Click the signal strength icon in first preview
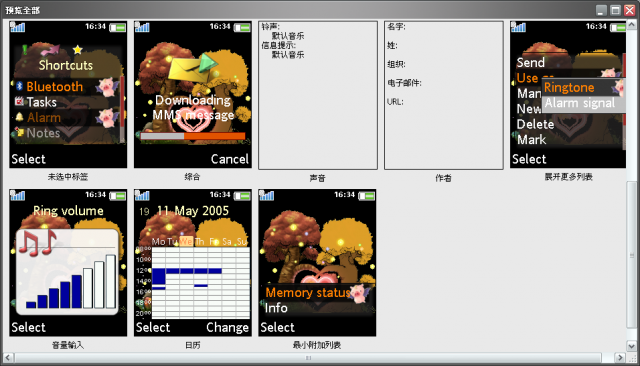Screen dimensions: 640x366 [x=18, y=27]
